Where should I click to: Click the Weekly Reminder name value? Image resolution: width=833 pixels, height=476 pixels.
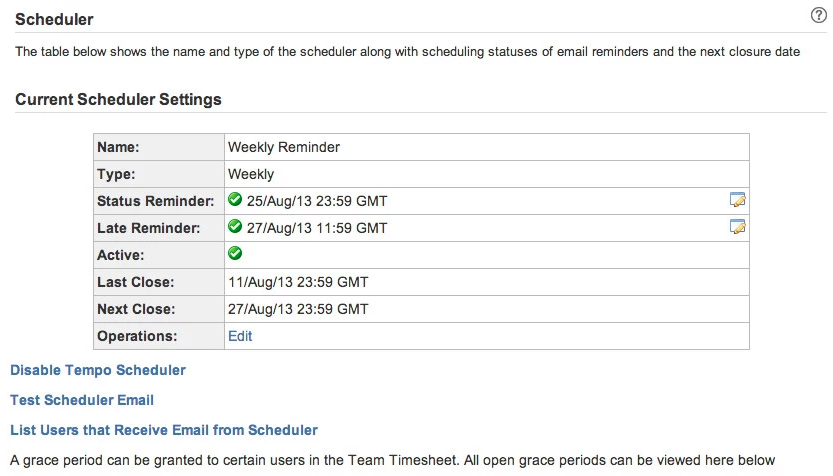point(284,147)
